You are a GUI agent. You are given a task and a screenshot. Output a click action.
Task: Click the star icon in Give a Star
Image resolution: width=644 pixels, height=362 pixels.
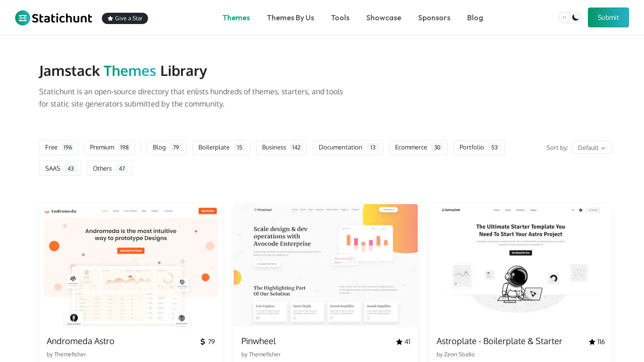click(x=110, y=18)
